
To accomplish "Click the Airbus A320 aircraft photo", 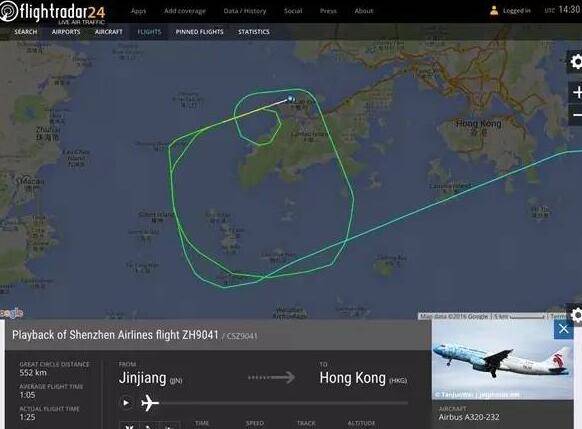I will click(x=503, y=361).
